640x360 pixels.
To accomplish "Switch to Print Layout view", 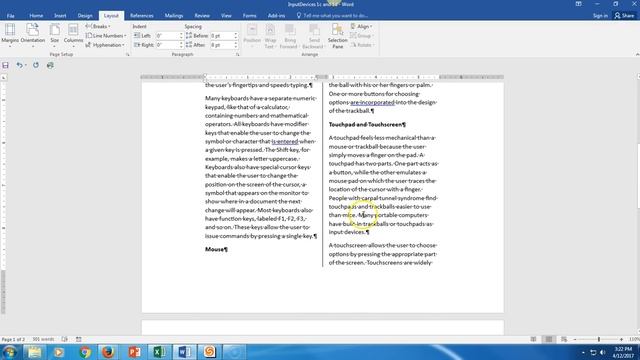I will point(549,340).
